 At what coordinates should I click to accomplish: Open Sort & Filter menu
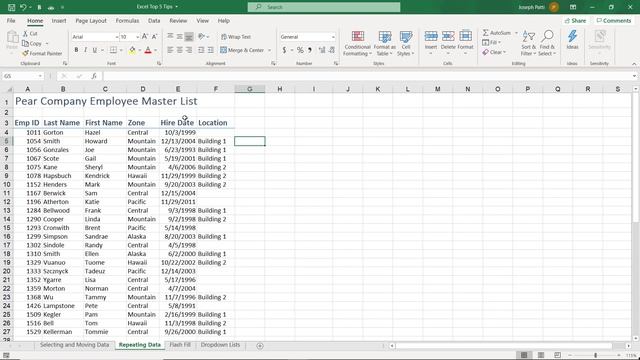tap(528, 43)
